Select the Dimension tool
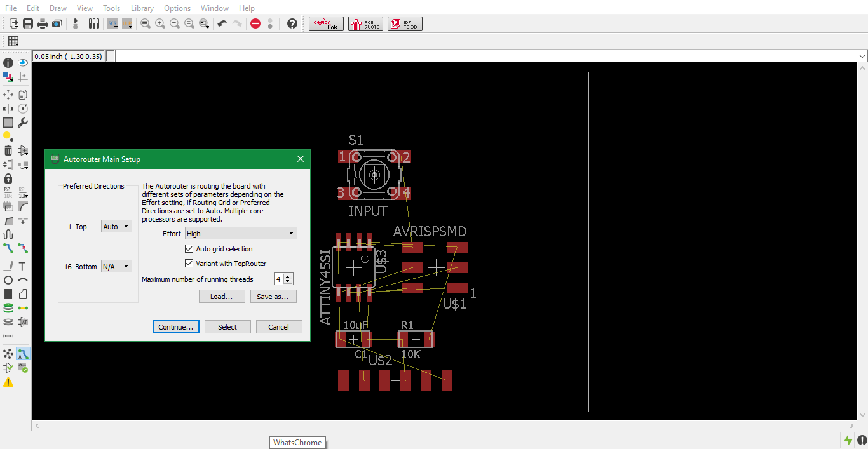The height and width of the screenshot is (449, 868). click(8, 336)
